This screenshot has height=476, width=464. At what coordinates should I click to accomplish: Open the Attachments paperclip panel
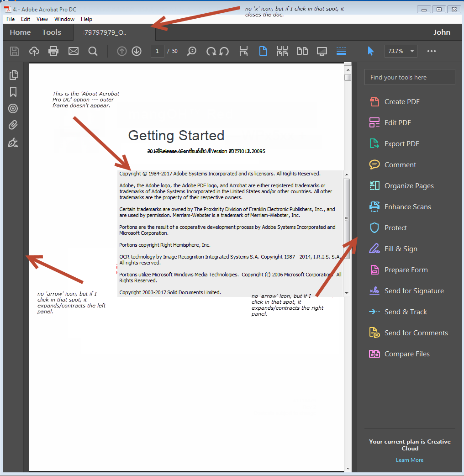click(x=13, y=125)
